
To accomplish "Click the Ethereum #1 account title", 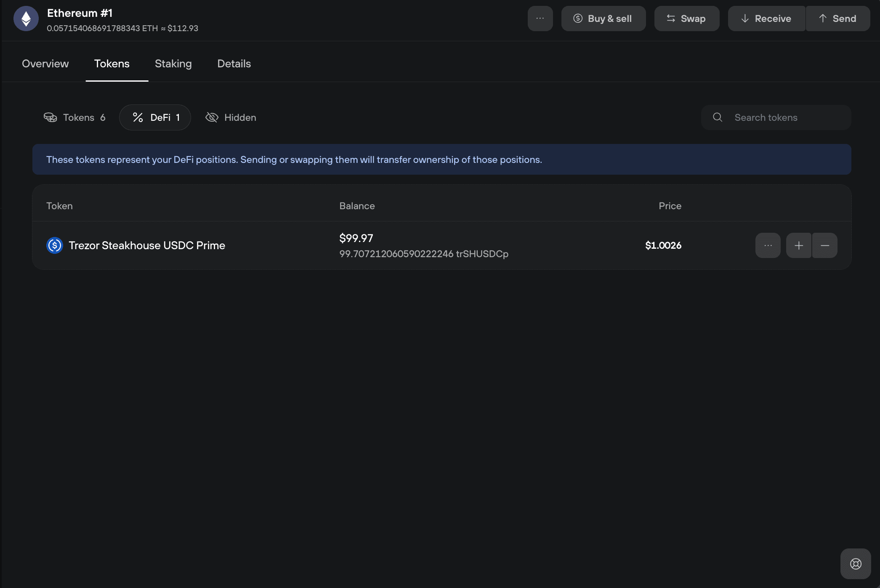I will pyautogui.click(x=80, y=13).
